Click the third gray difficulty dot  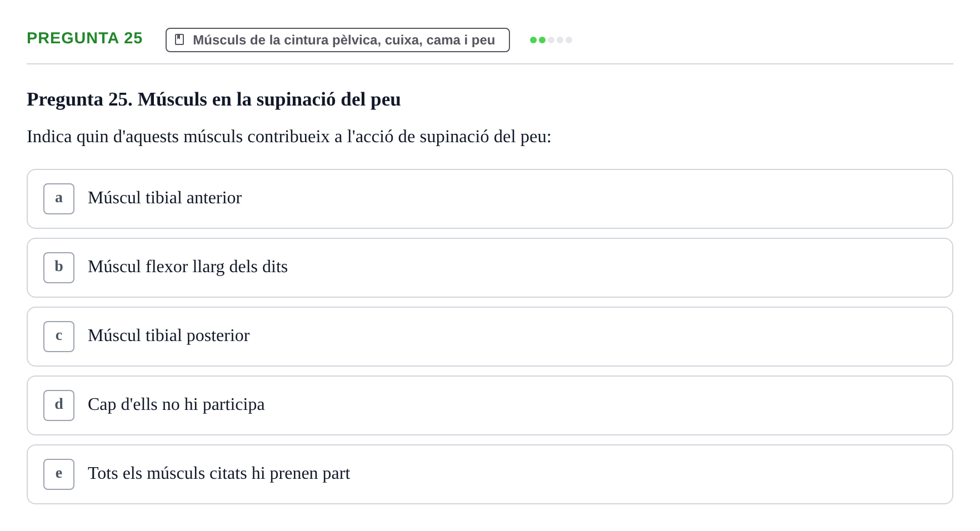551,40
